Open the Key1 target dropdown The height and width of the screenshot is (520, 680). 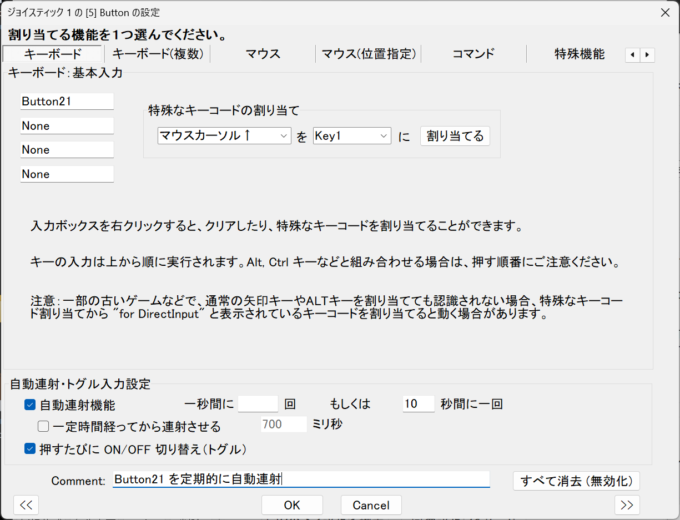click(x=352, y=136)
